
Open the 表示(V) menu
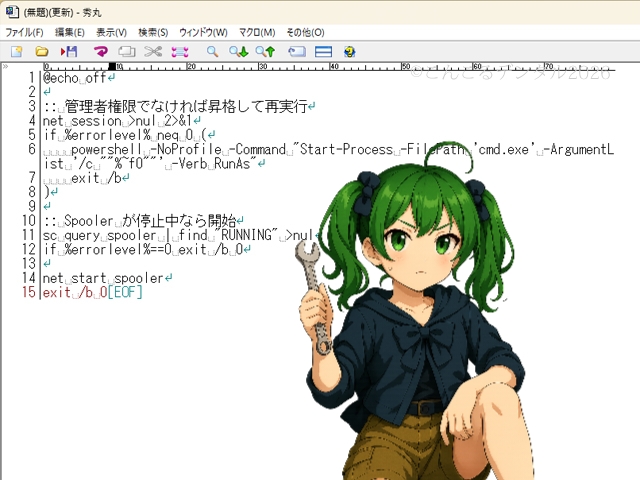tap(111, 32)
